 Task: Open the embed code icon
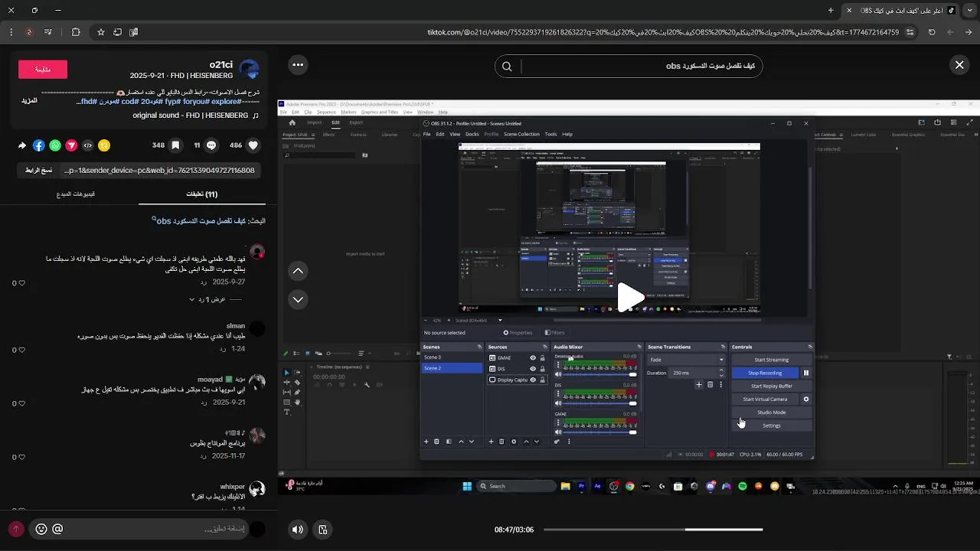pyautogui.click(x=88, y=145)
